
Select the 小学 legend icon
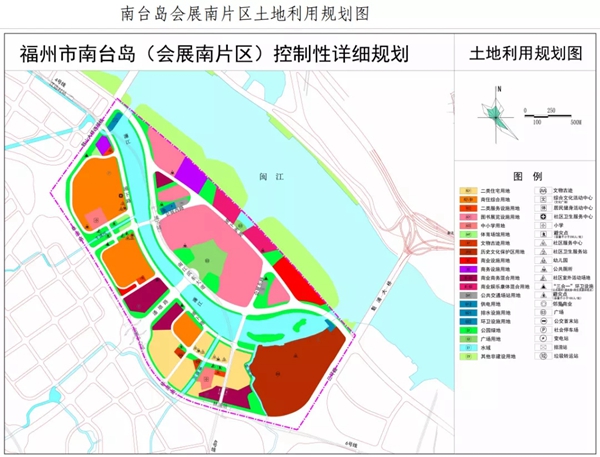point(543,225)
